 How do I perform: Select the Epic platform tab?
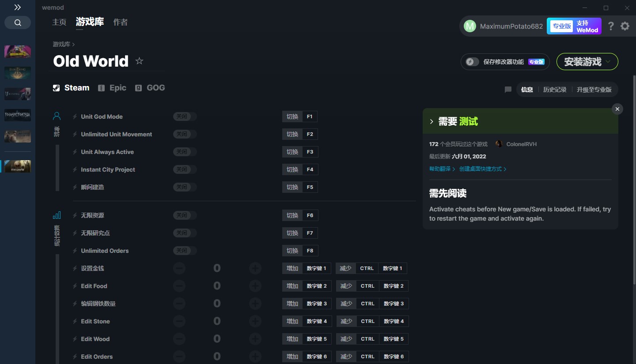(x=112, y=88)
